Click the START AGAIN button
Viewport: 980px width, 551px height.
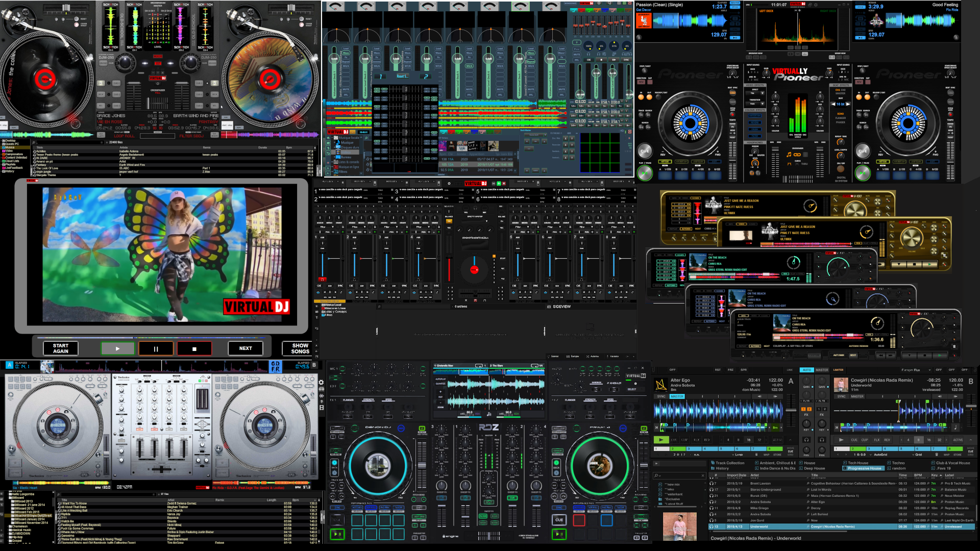coord(61,348)
